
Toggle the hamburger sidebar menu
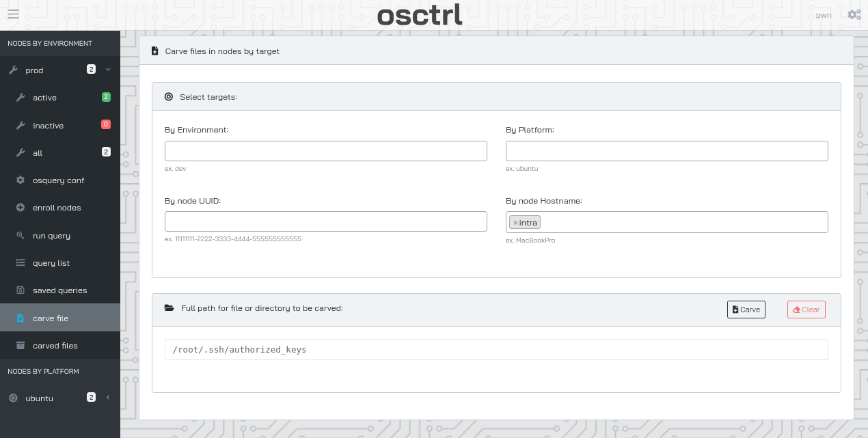point(13,14)
